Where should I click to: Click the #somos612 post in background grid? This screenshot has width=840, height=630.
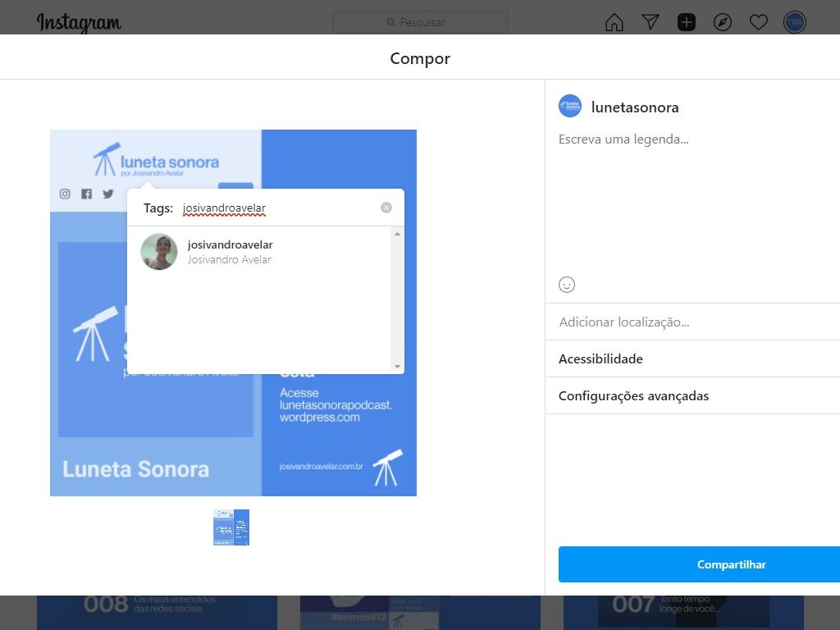click(420, 612)
